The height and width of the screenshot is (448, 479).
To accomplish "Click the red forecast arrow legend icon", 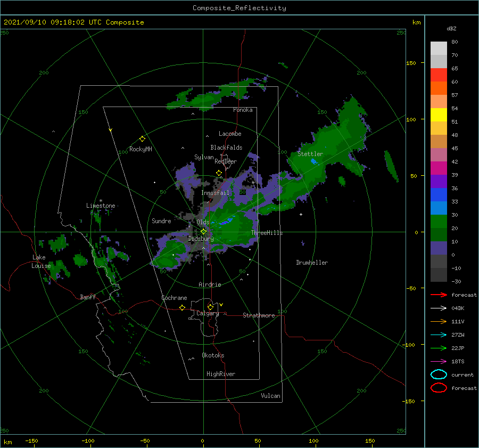I will click(x=439, y=295).
